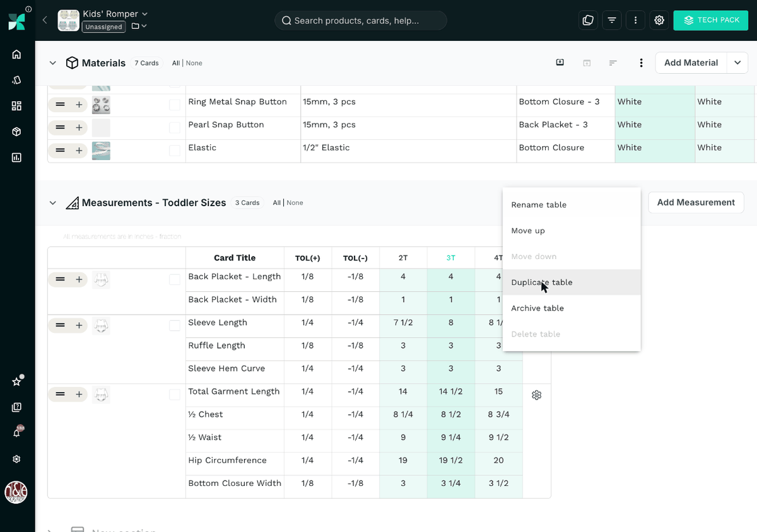Viewport: 757px width, 532px height.
Task: Open favorites star icon in sidebar
Action: point(17,382)
